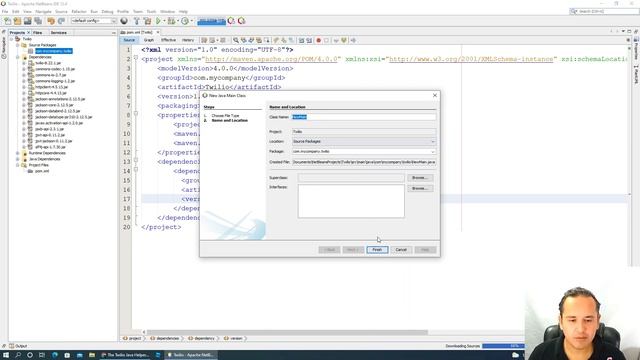This screenshot has height=360, width=640.
Task: Click the Open Project toolbar icon
Action: [x=28, y=21]
